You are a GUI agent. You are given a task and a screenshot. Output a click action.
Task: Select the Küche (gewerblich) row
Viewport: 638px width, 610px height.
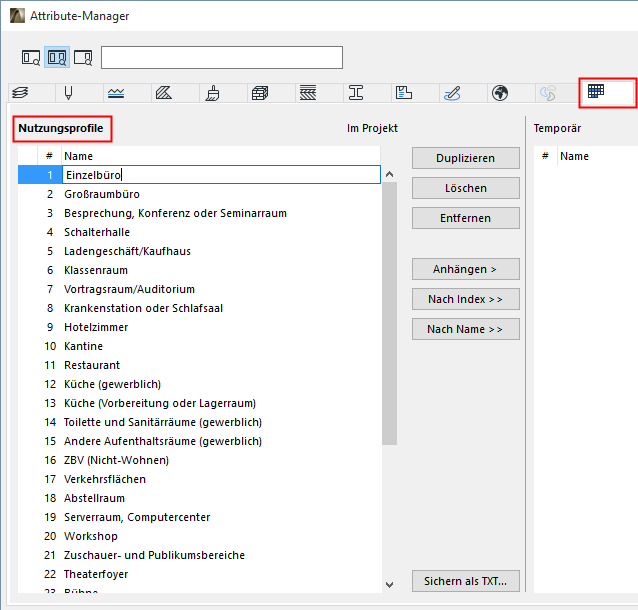pyautogui.click(x=199, y=384)
